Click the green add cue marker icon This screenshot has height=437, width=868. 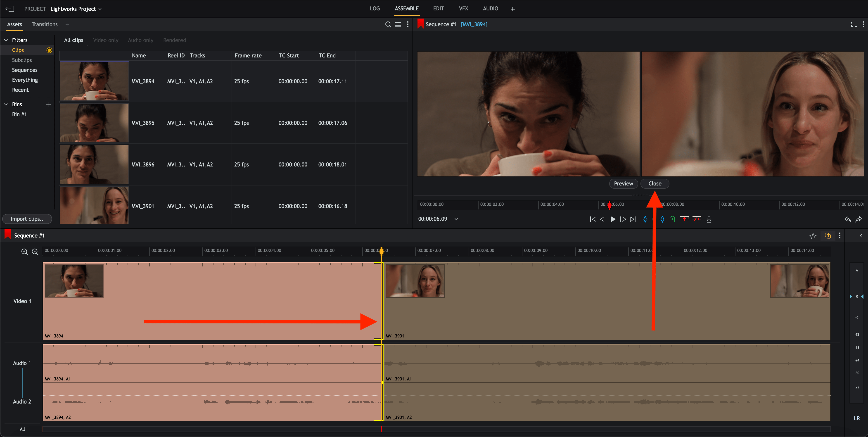[672, 219]
